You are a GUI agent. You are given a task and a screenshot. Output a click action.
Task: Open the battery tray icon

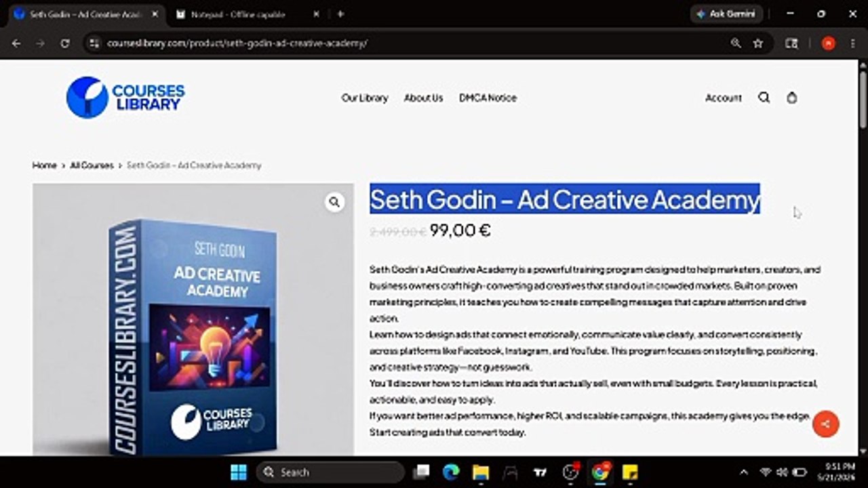coord(800,472)
